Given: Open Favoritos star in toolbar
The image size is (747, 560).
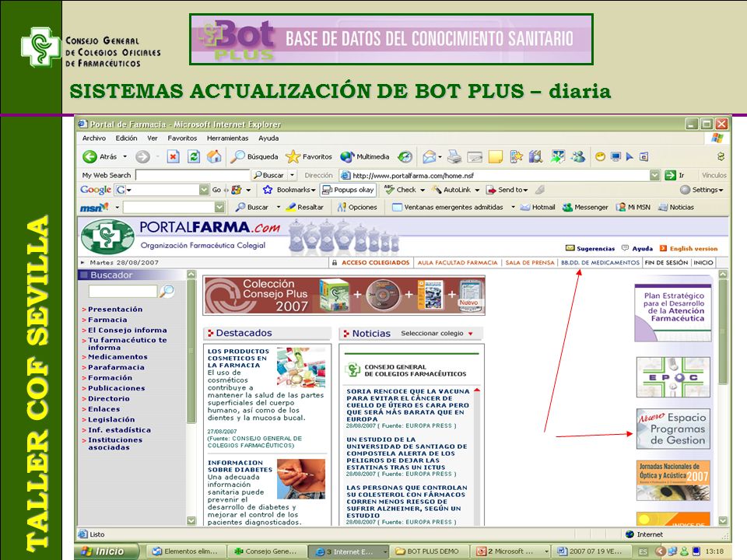Looking at the screenshot, I should (x=309, y=156).
